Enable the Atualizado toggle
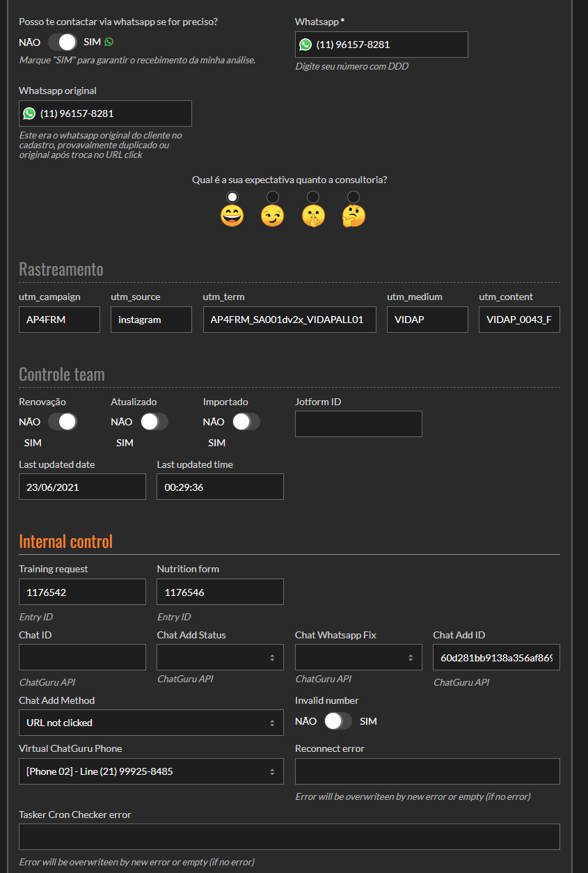Viewport: 588px width, 873px height. coord(154,422)
